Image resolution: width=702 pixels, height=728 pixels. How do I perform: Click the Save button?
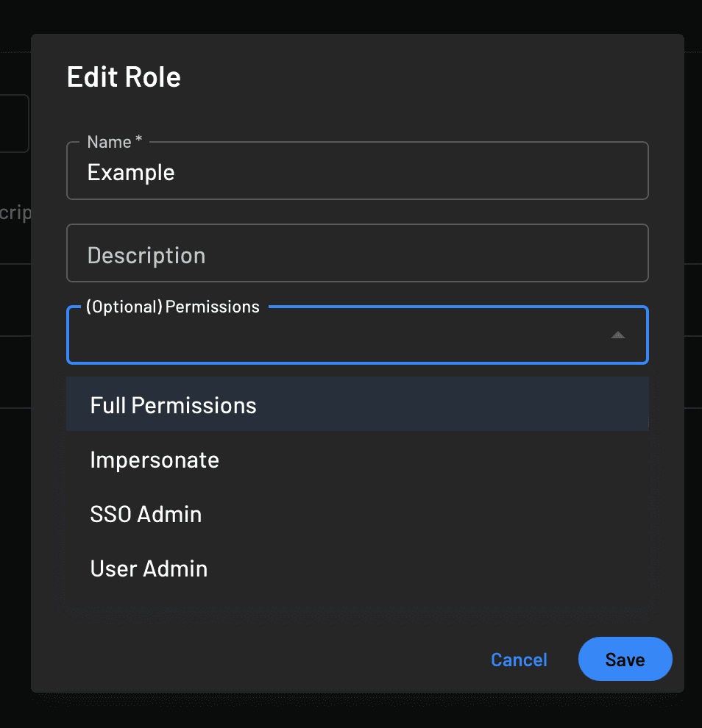click(x=625, y=659)
